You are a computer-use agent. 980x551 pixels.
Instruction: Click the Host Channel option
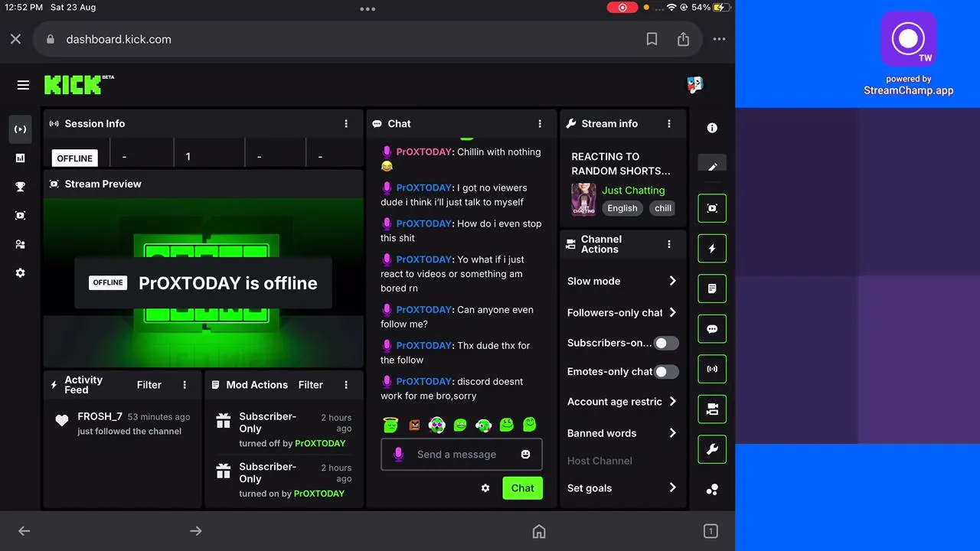click(x=599, y=461)
